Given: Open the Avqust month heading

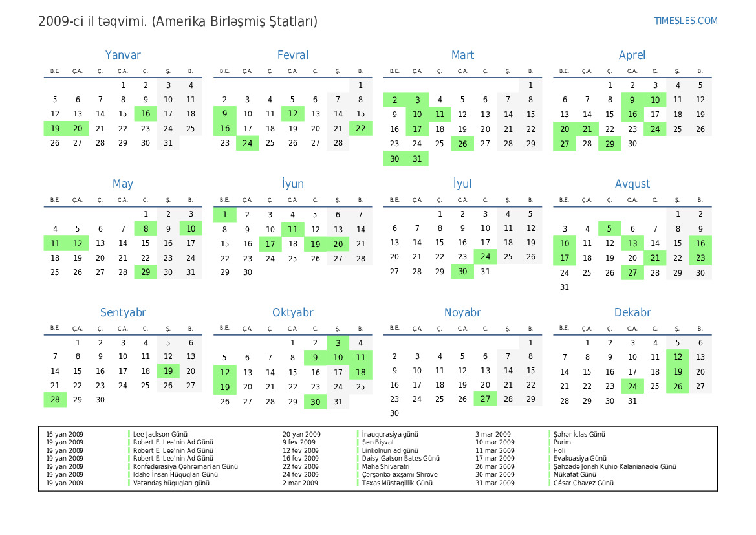Looking at the screenshot, I should [x=632, y=184].
